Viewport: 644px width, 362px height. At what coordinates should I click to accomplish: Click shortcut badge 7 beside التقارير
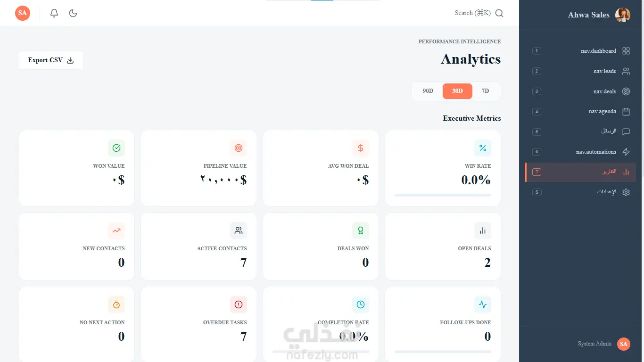tap(537, 172)
